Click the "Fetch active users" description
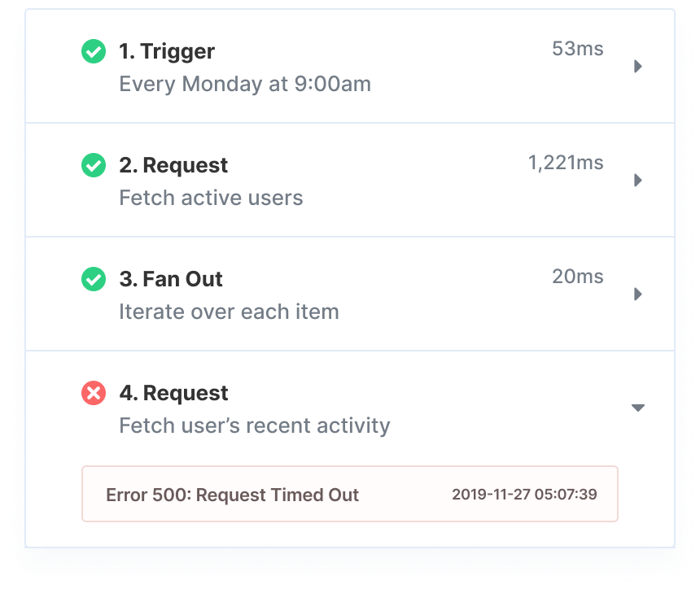 (x=211, y=198)
